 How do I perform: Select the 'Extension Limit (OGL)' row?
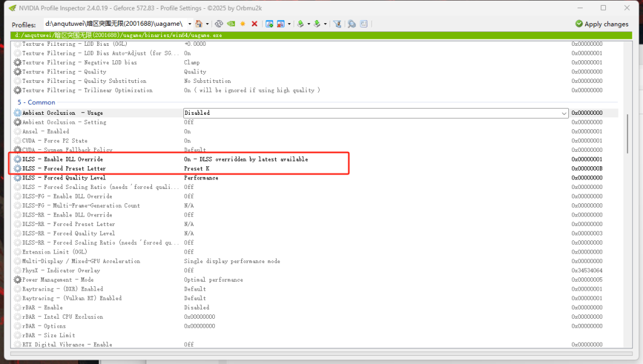(x=316, y=252)
